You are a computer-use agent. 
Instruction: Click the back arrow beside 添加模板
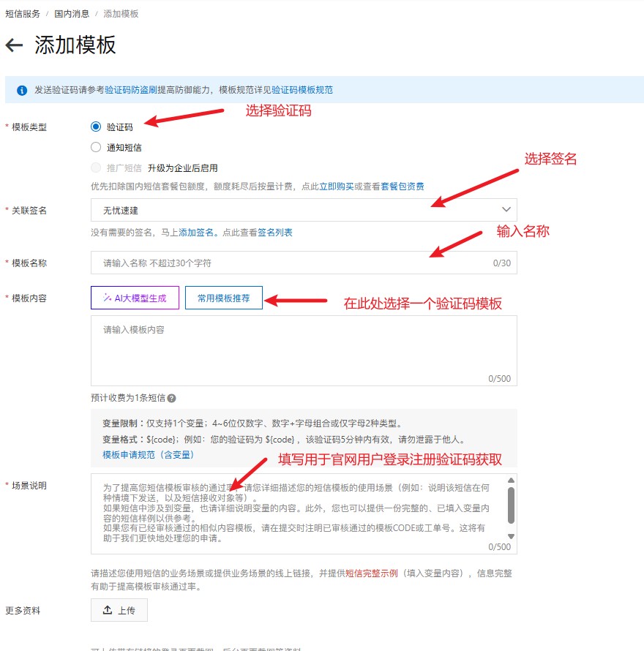pyautogui.click(x=14, y=45)
